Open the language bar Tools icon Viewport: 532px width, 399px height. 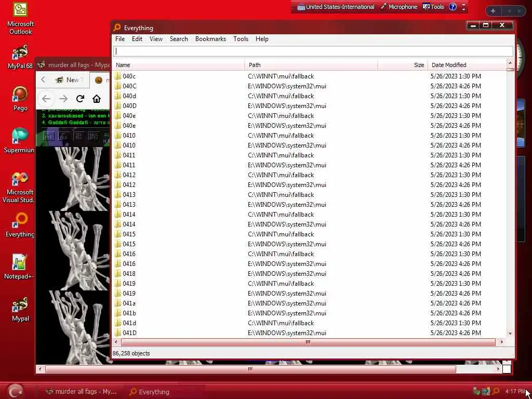433,7
